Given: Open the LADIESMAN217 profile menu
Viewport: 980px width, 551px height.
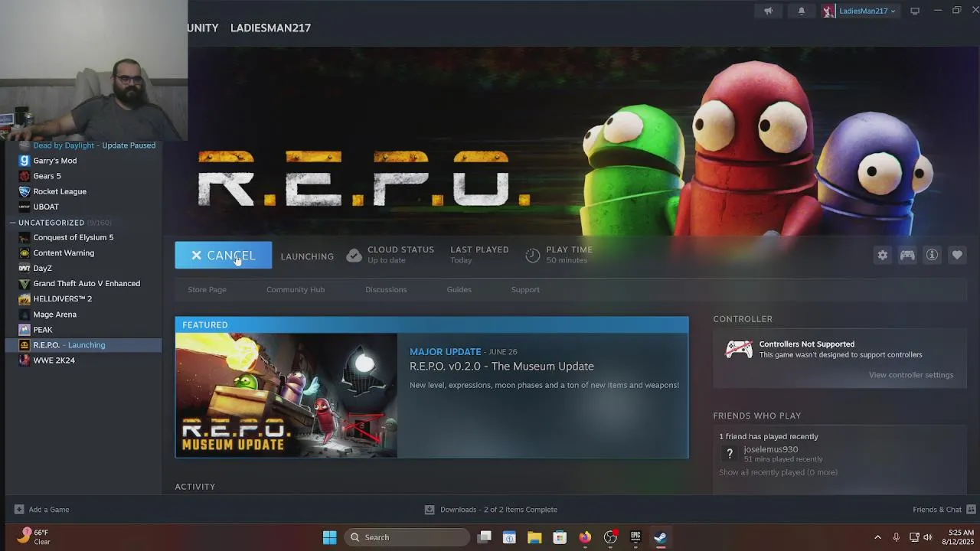Looking at the screenshot, I should (x=270, y=28).
